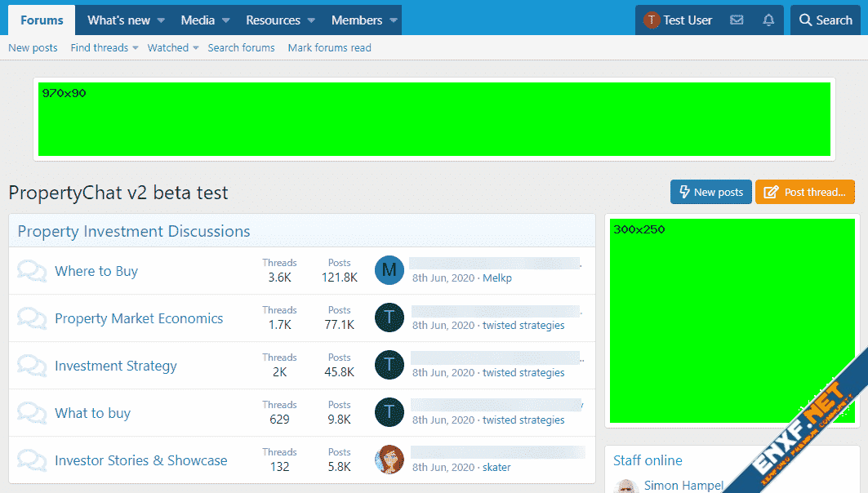Image resolution: width=868 pixels, height=493 pixels.
Task: Click the 970x90 green banner ad
Action: tap(434, 118)
